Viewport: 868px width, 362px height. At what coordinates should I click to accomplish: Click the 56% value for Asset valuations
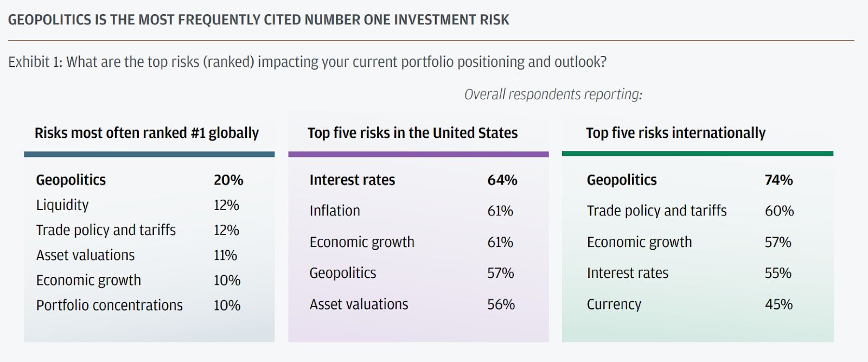[x=501, y=304]
